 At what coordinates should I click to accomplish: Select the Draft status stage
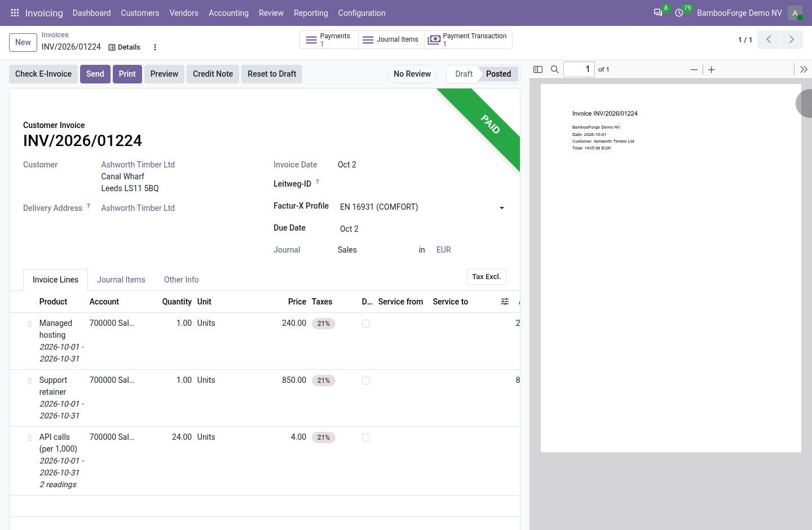click(464, 74)
